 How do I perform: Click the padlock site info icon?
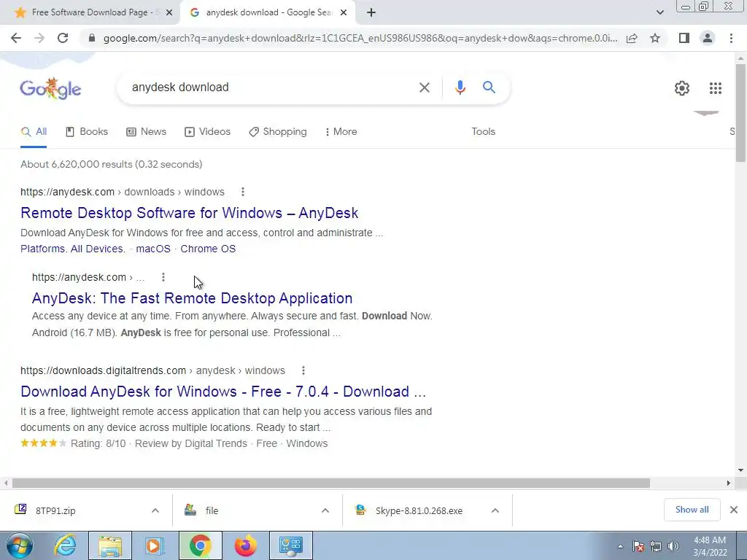pos(92,38)
